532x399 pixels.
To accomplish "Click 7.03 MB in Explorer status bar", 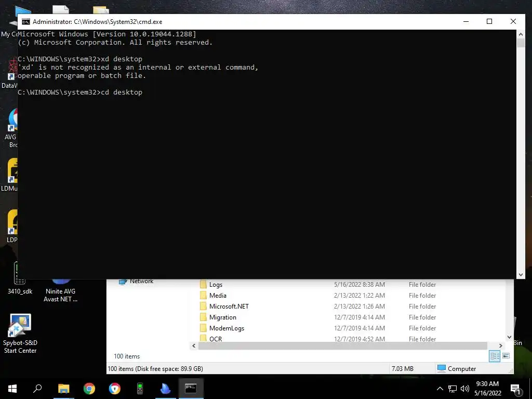I will click(x=403, y=369).
